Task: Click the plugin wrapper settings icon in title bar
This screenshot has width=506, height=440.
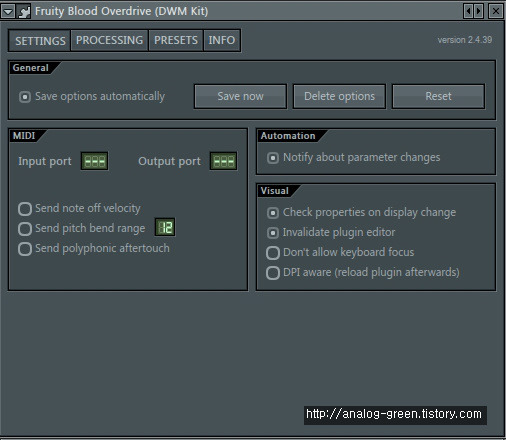Action: 23,11
